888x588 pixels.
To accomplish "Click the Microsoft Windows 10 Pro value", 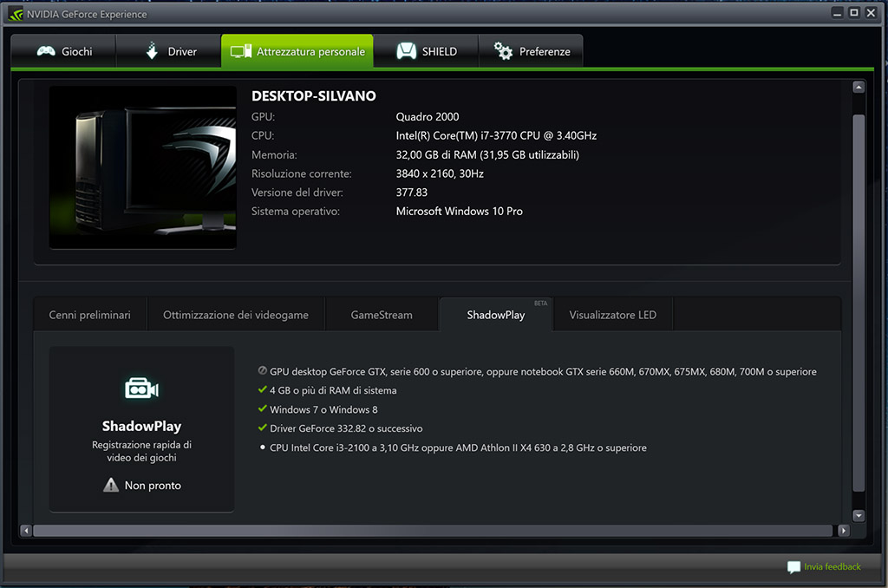I will pos(460,211).
